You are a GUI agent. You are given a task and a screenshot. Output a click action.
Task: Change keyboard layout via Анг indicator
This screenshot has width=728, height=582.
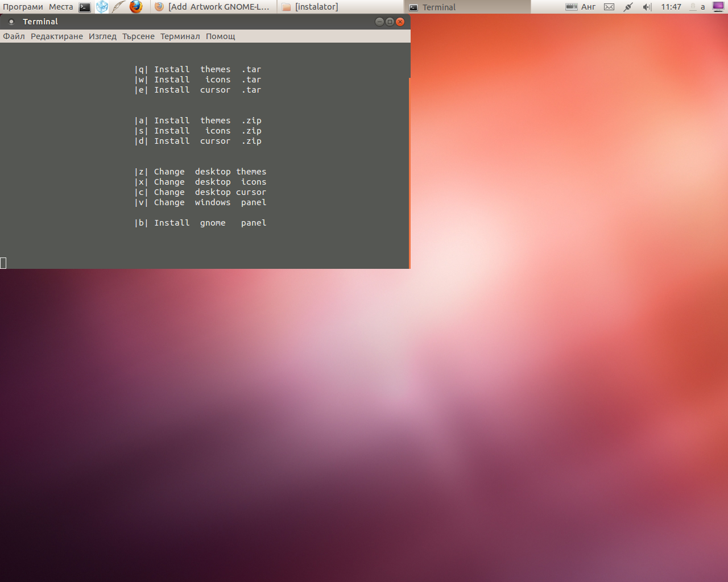point(588,7)
